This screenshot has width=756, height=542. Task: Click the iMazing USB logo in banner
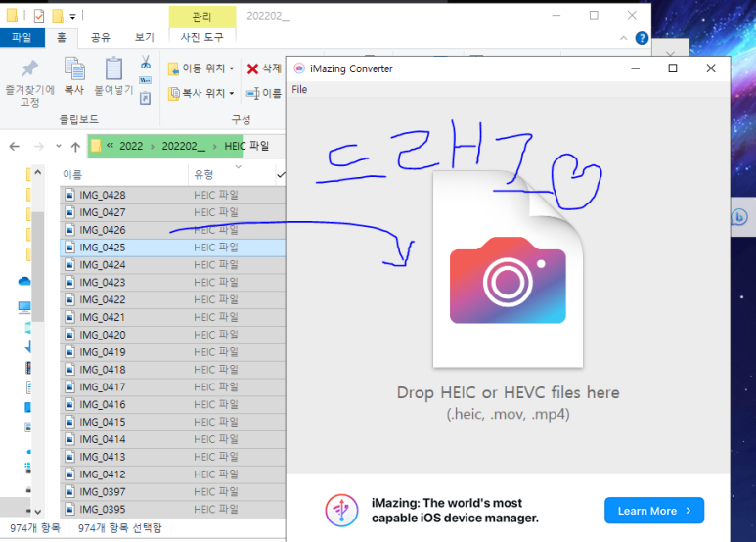(341, 510)
